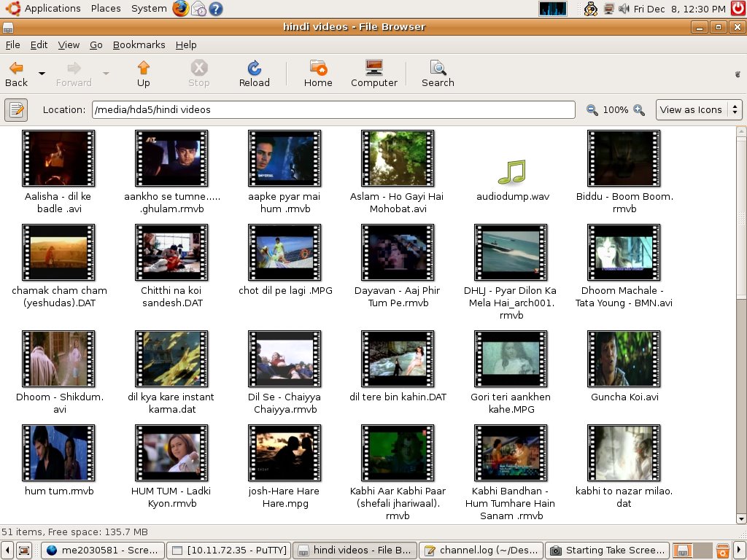Viewport: 747px width, 560px height.
Task: Click the file name 'dil tere bin kahin.DAT'
Action: [x=398, y=397]
